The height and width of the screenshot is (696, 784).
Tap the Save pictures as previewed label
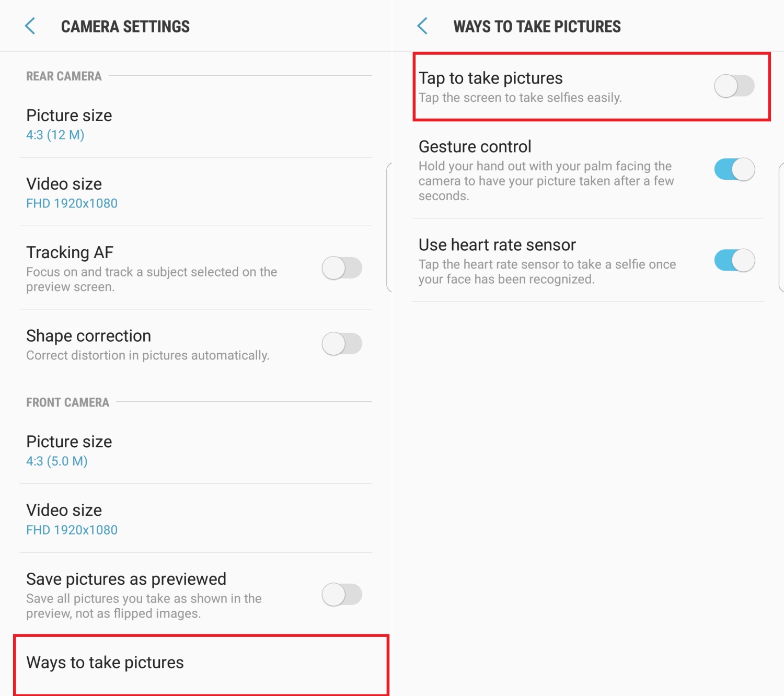pyautogui.click(x=126, y=579)
